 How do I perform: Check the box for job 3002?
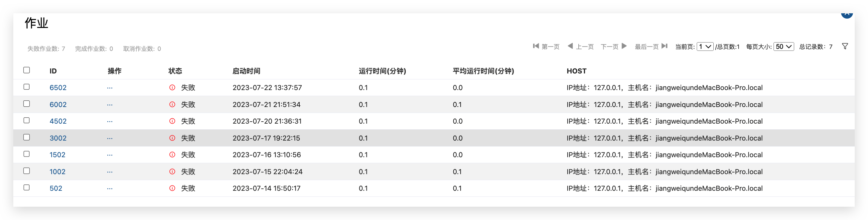click(x=27, y=137)
